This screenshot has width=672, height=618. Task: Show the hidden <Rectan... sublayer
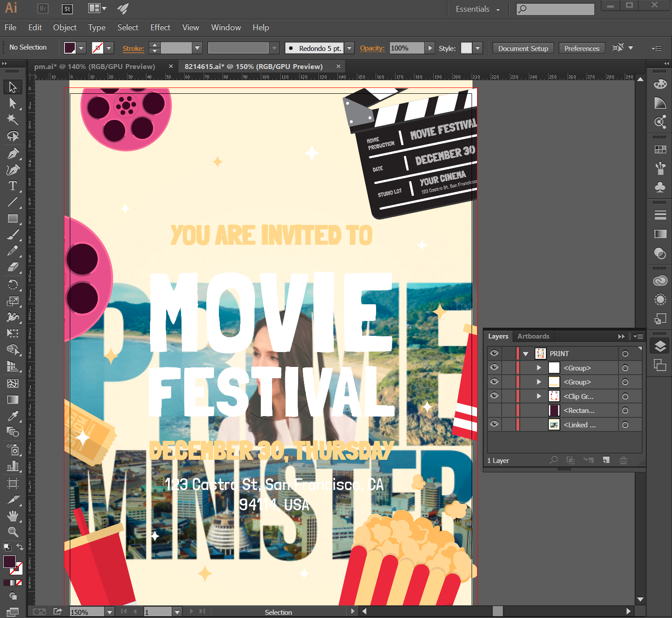click(x=494, y=410)
